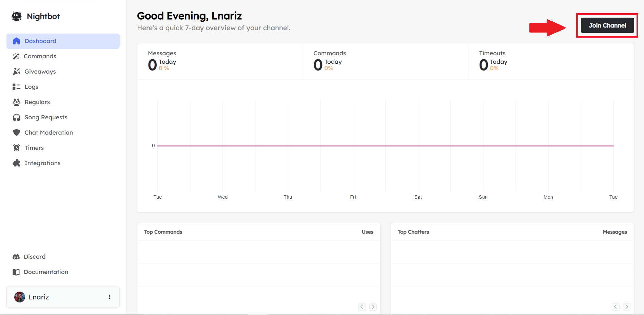Screen dimensions: 644x315
Task: Click the Song Requests headphones icon
Action: (16, 117)
